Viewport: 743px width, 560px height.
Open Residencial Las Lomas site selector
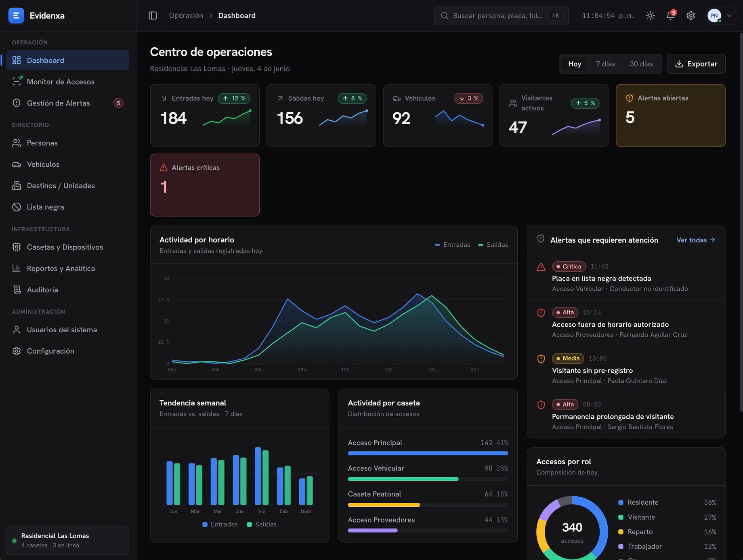click(x=68, y=540)
